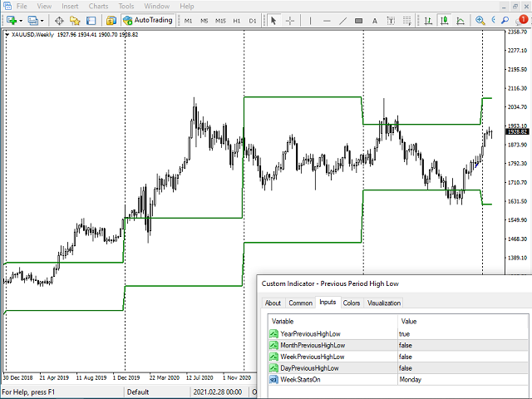Select the WeekPreviousHighLow variable row

399,357
